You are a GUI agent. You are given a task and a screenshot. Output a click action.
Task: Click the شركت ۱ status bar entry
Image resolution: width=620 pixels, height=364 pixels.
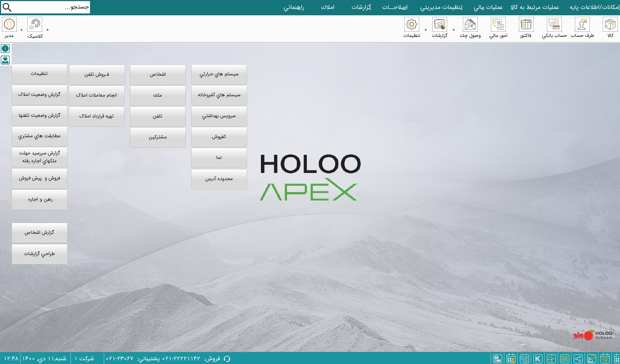pos(84,358)
